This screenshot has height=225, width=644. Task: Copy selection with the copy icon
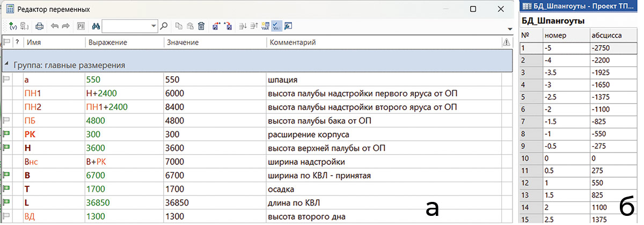[x=179, y=26]
